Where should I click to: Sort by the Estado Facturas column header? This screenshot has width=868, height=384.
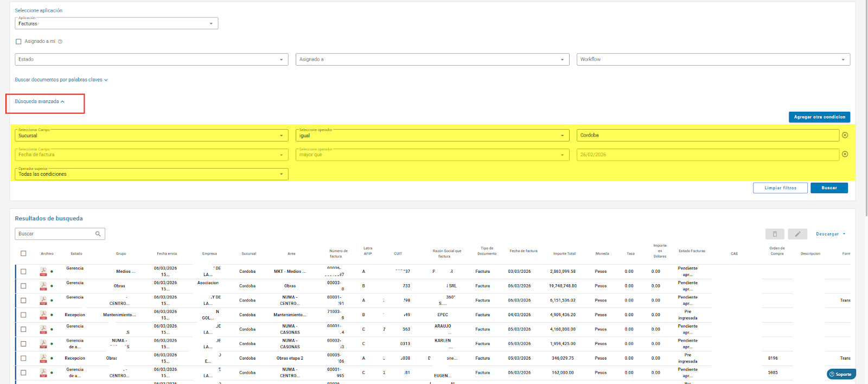(x=692, y=251)
